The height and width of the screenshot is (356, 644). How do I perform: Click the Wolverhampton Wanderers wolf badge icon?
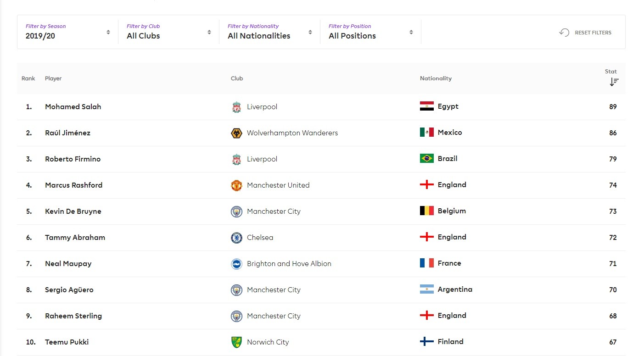pos(236,133)
